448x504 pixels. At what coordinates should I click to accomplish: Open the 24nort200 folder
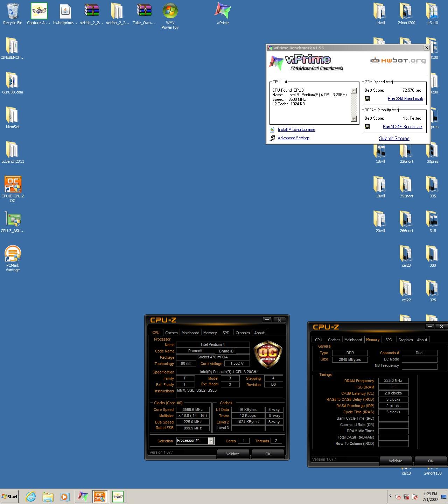[x=406, y=14]
